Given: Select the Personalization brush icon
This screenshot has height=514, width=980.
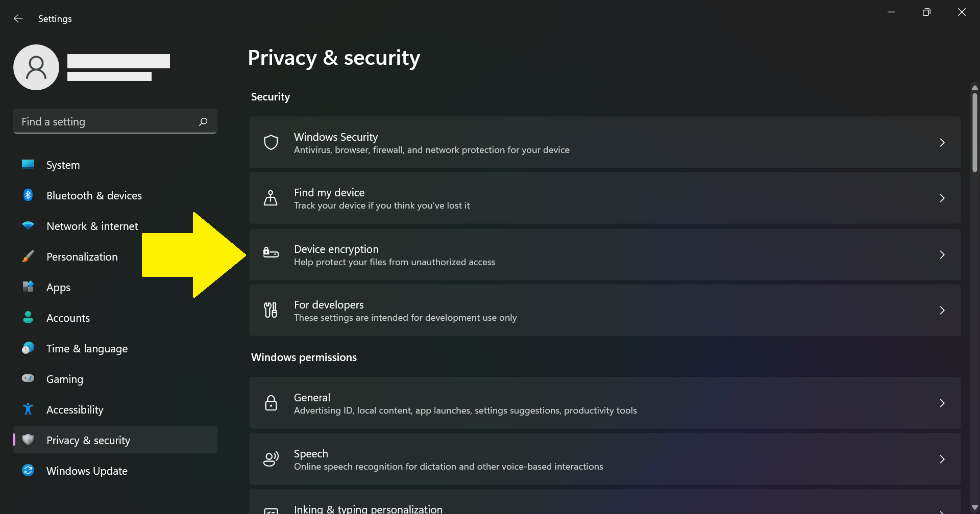Looking at the screenshot, I should tap(28, 256).
